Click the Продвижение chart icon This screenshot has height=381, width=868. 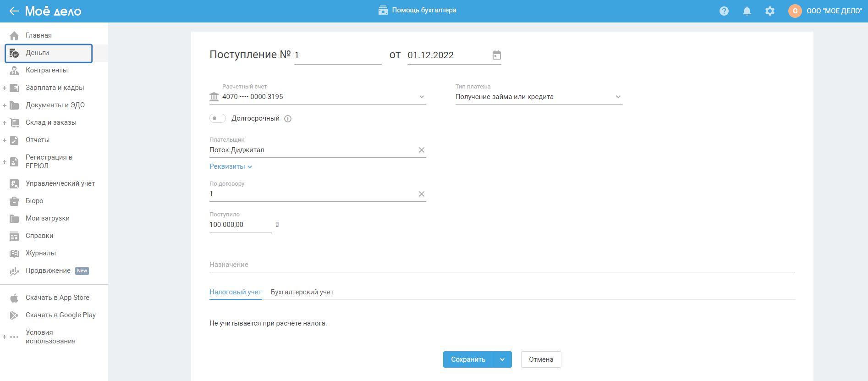(14, 271)
